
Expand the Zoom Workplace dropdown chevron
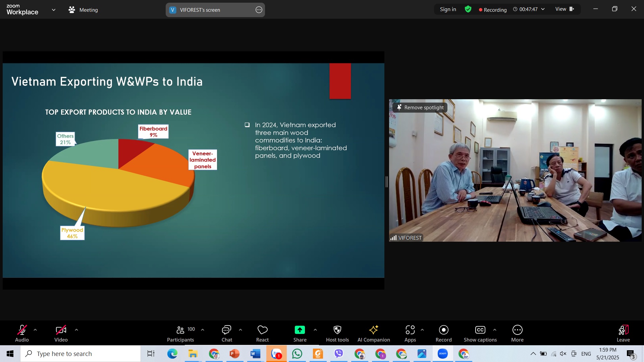coord(54,10)
